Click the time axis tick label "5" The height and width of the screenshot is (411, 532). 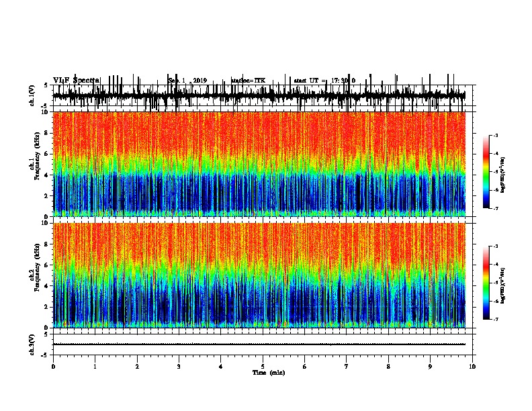pos(263,366)
